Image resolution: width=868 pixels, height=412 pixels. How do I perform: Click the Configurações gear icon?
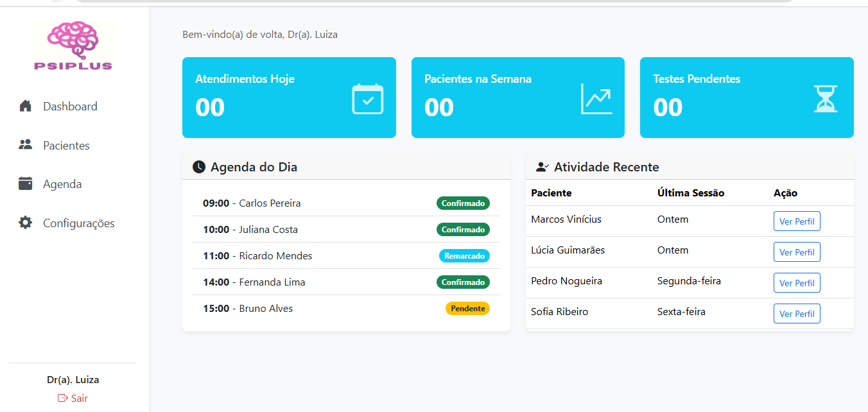click(x=26, y=223)
